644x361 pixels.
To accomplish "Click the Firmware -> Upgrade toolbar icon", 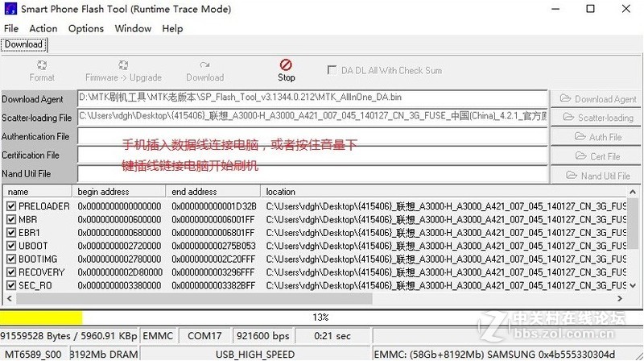I will tap(123, 65).
